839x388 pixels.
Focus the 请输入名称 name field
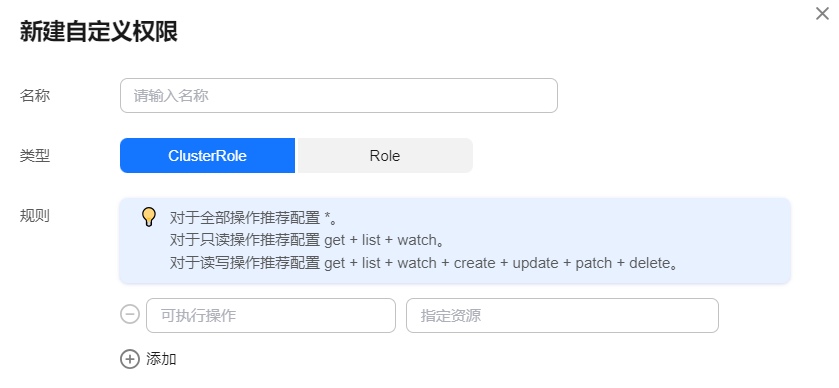[x=339, y=96]
